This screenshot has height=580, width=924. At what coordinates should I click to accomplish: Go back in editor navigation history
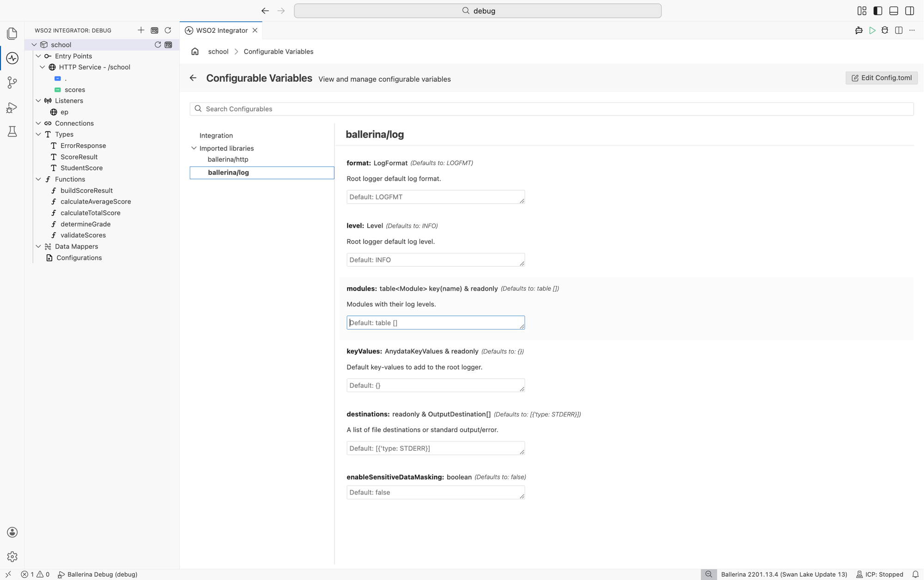(265, 11)
